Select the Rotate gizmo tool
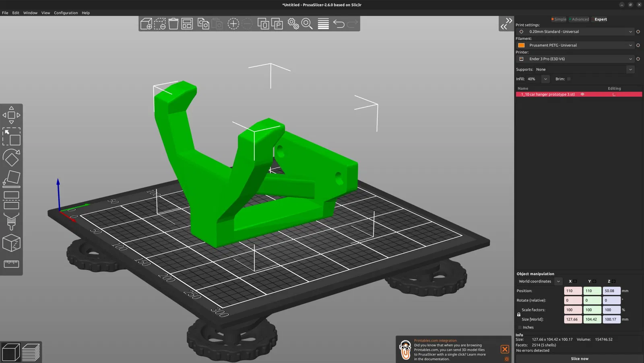 (x=11, y=158)
